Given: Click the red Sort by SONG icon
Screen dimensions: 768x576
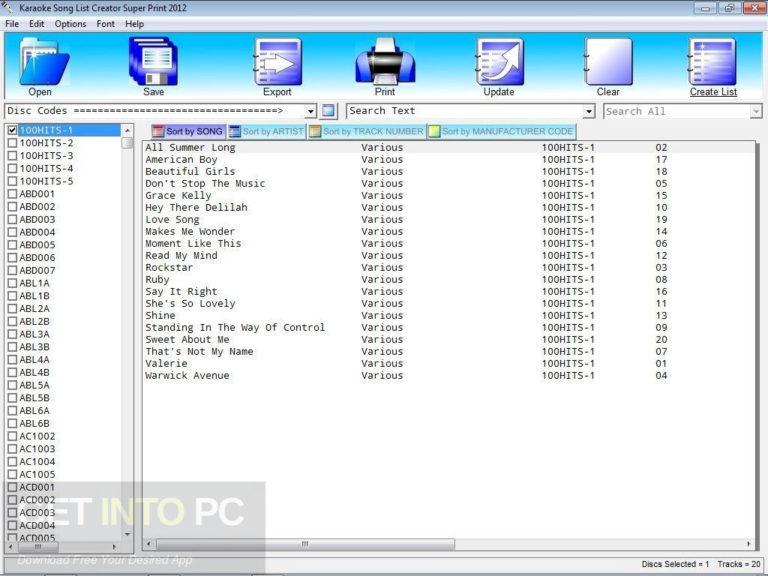Looking at the screenshot, I should pos(158,131).
